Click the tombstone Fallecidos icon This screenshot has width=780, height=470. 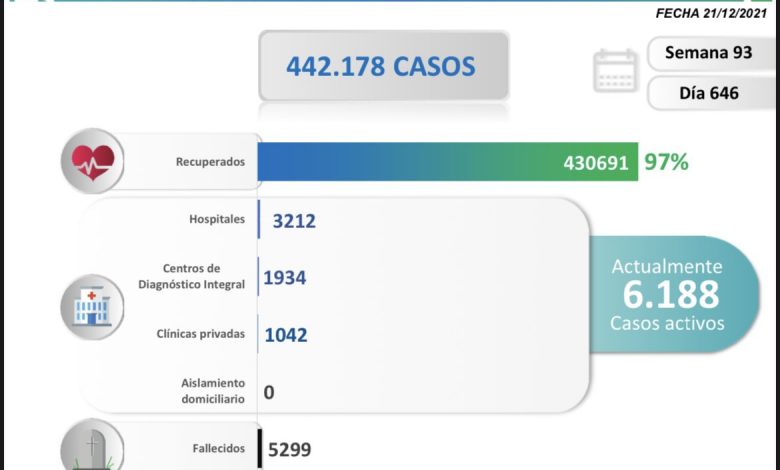(92, 447)
